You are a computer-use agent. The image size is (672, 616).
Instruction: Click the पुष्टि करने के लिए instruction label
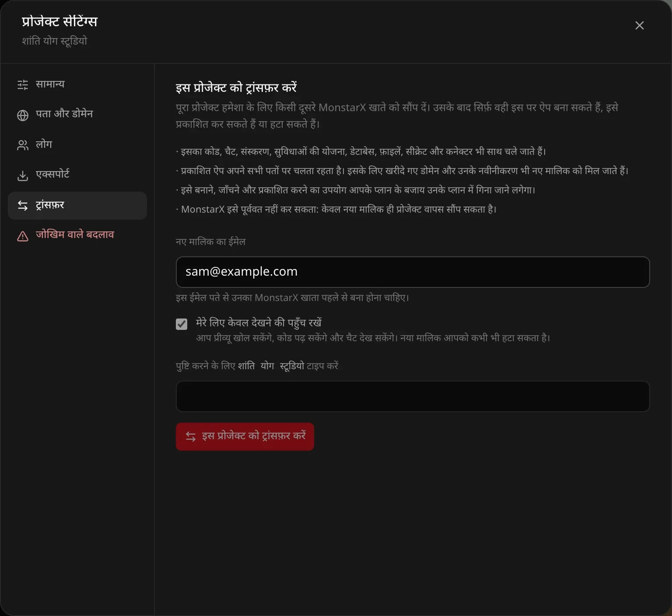(x=257, y=366)
